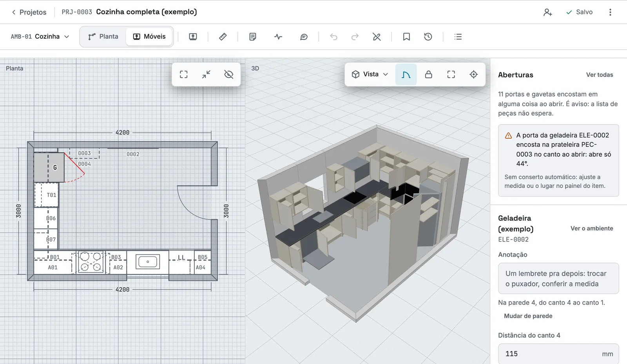Click the crossed tools icon
This screenshot has width=627, height=364.
point(377,36)
